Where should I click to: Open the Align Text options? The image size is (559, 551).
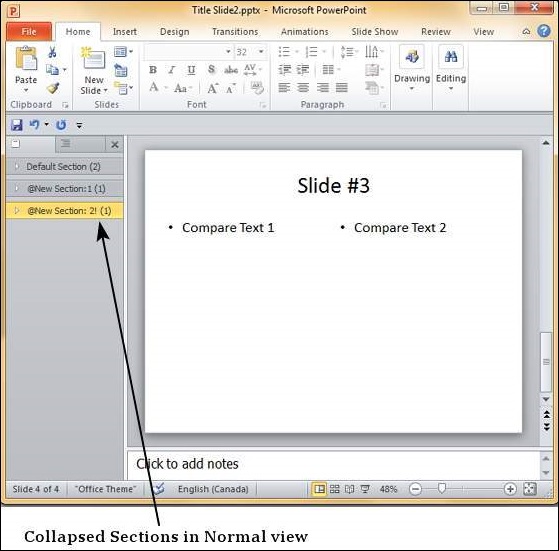click(x=374, y=70)
